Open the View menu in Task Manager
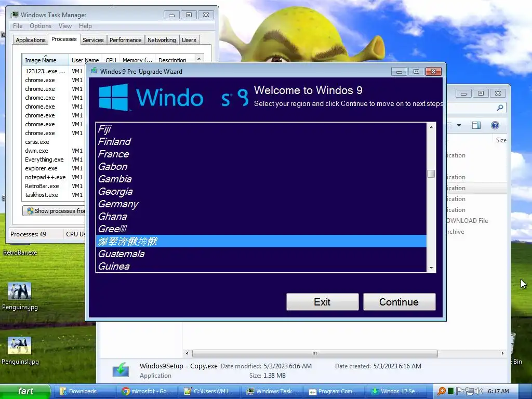Image resolution: width=532 pixels, height=399 pixels. pos(65,26)
